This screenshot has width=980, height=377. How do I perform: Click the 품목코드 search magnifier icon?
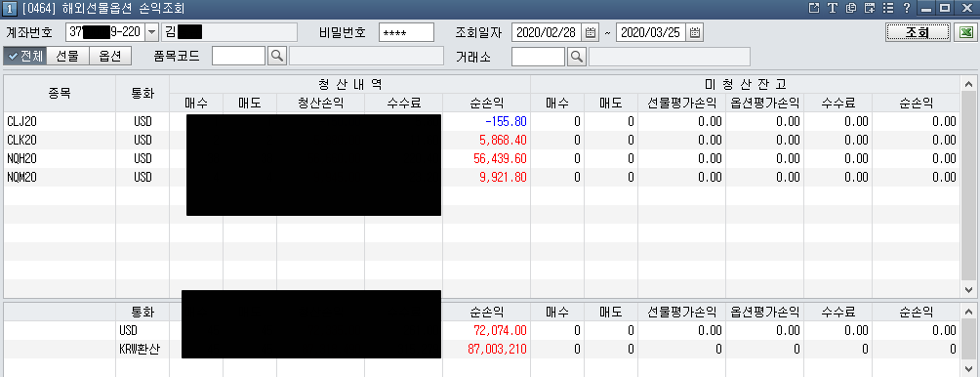[276, 57]
